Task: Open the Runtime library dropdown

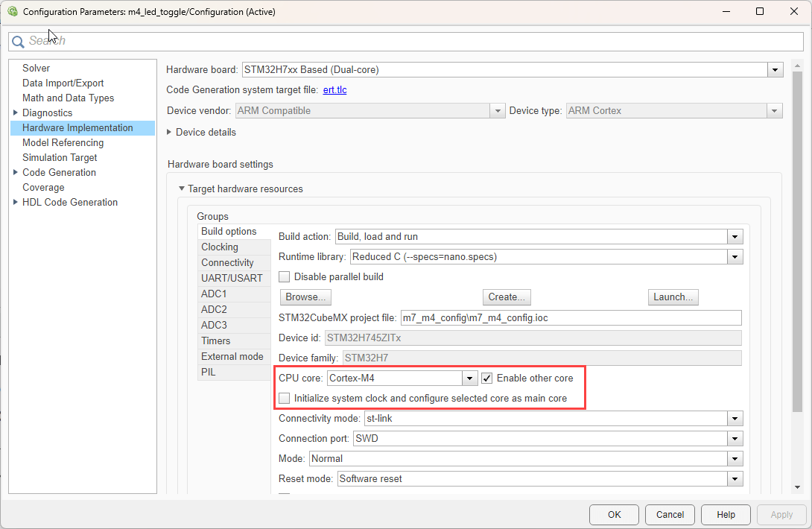Action: tap(735, 256)
